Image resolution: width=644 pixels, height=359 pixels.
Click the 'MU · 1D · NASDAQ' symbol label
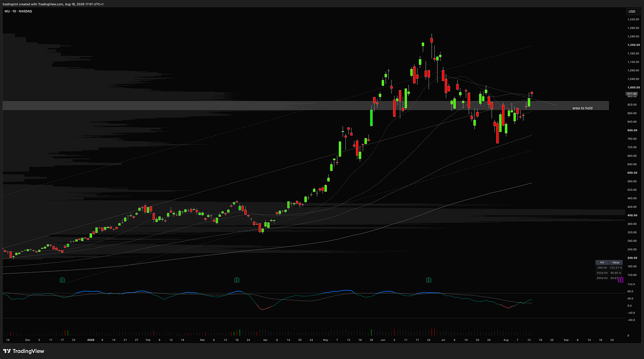(x=17, y=11)
